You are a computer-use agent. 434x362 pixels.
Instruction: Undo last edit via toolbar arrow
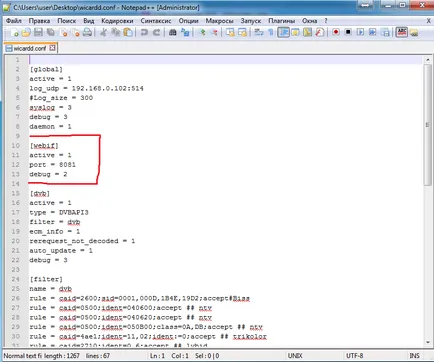[x=144, y=32]
